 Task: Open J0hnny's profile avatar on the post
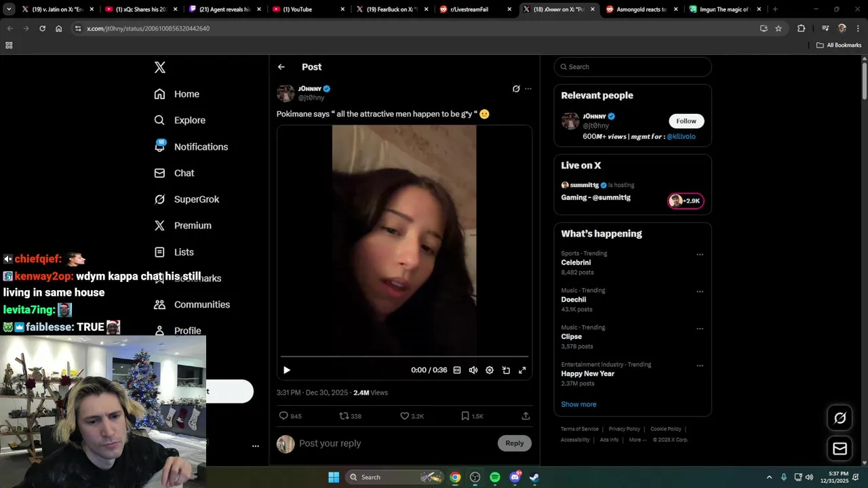285,94
